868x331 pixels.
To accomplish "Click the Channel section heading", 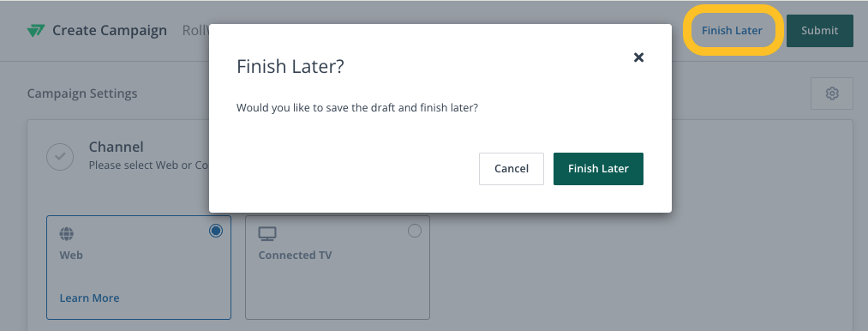I will tap(117, 147).
